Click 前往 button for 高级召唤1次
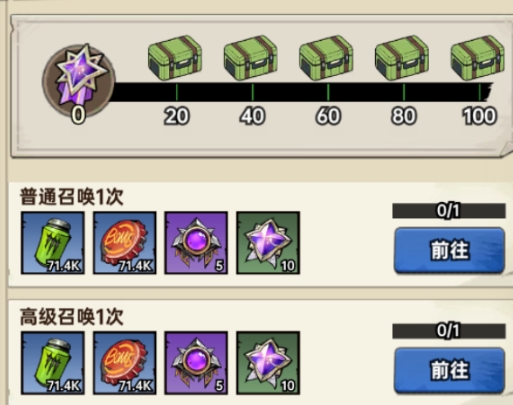513x405 pixels. pyautogui.click(x=449, y=370)
